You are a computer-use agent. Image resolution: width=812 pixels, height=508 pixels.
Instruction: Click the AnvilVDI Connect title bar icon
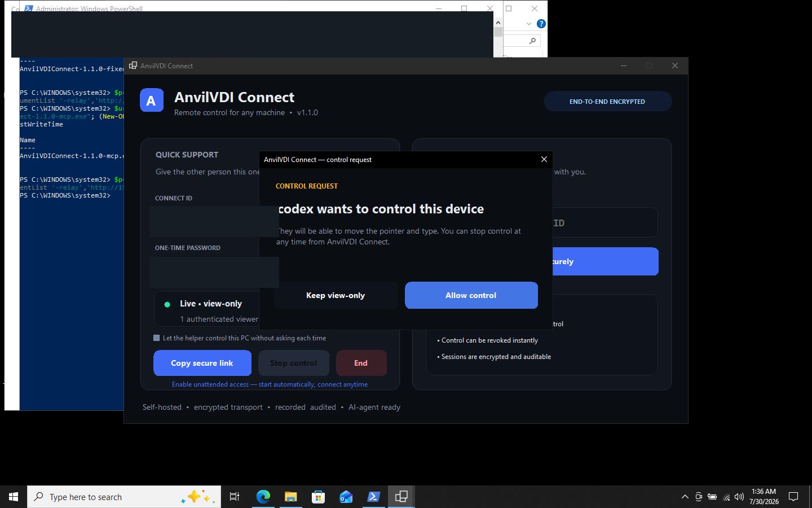pyautogui.click(x=133, y=65)
